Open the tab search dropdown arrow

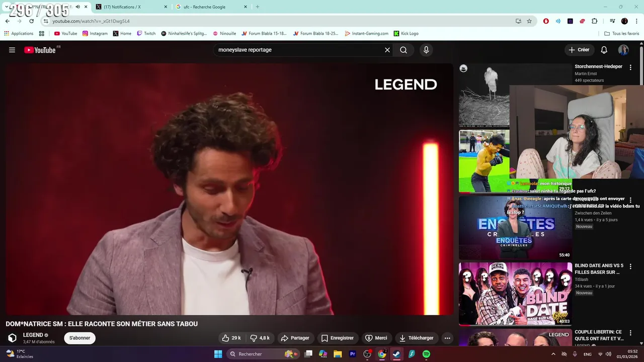click(6, 7)
